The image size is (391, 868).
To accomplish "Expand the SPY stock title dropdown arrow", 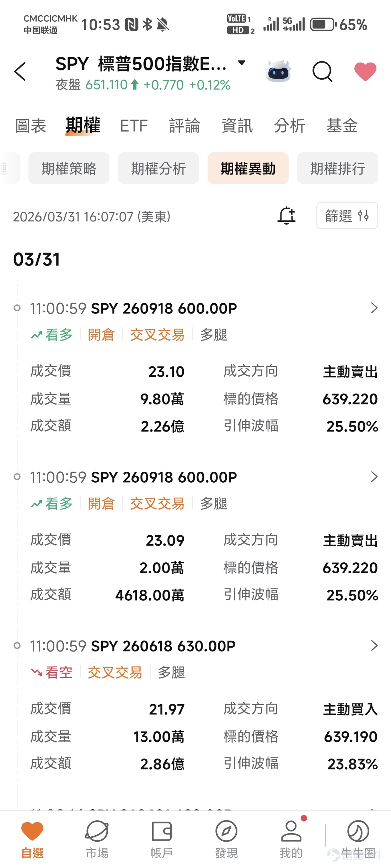I will [242, 63].
